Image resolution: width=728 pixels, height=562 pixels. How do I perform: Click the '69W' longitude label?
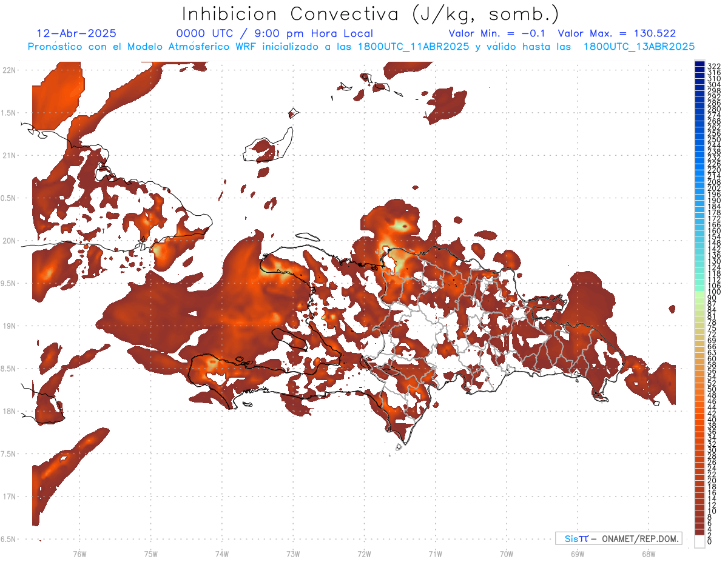(x=578, y=554)
